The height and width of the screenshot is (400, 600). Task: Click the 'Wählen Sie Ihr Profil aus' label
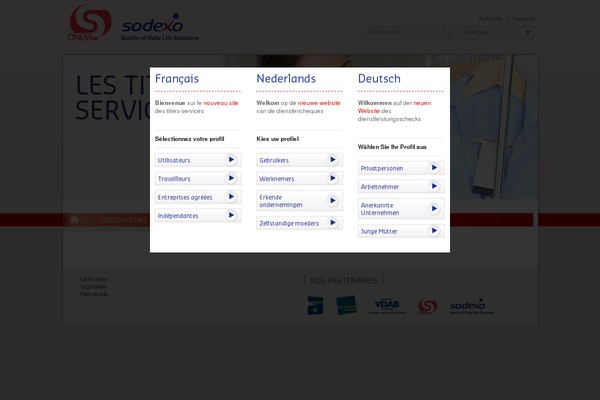(x=392, y=147)
